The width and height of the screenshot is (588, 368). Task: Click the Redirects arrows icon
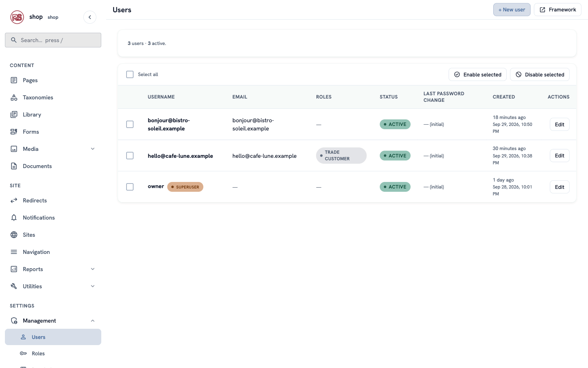tap(14, 200)
